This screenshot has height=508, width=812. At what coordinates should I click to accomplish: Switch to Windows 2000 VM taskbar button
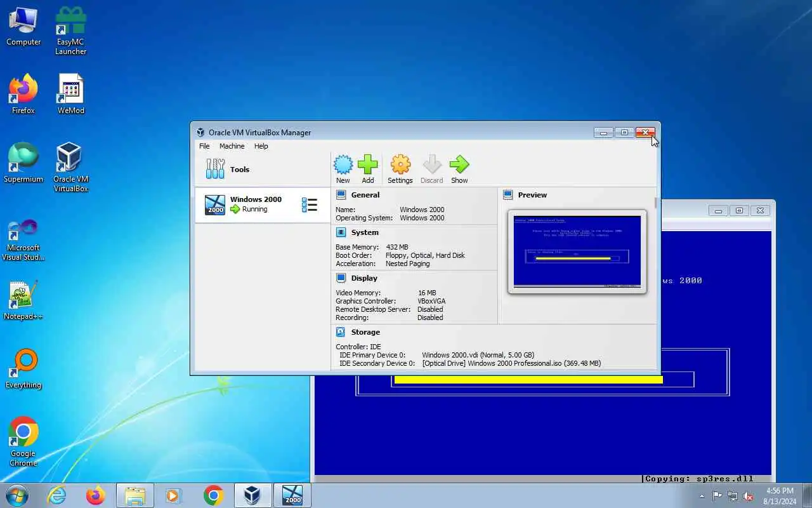(292, 495)
